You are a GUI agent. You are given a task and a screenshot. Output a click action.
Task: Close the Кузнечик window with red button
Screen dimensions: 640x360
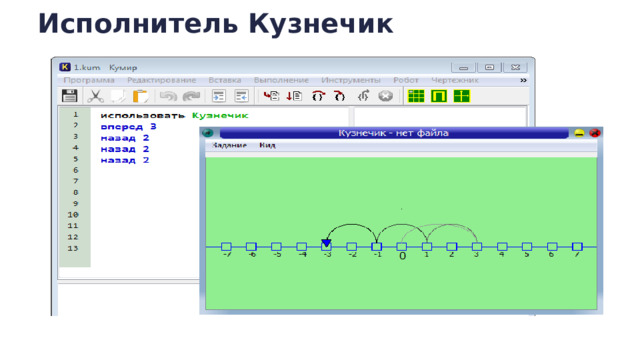595,133
